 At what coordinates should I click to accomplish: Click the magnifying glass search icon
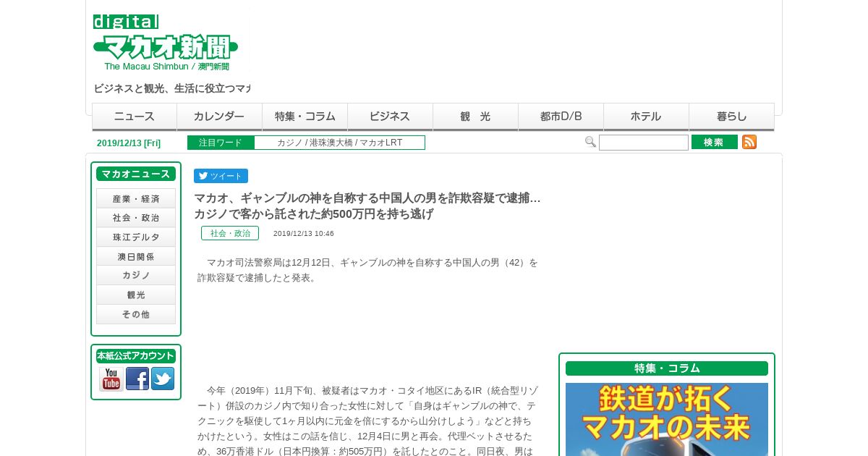[590, 142]
